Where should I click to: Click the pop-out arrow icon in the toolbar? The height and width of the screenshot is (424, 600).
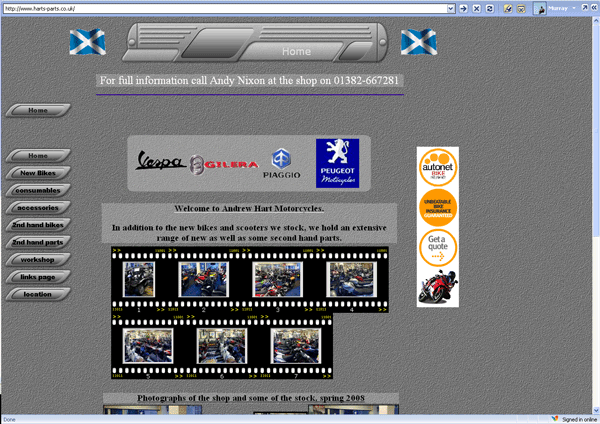coord(585,8)
